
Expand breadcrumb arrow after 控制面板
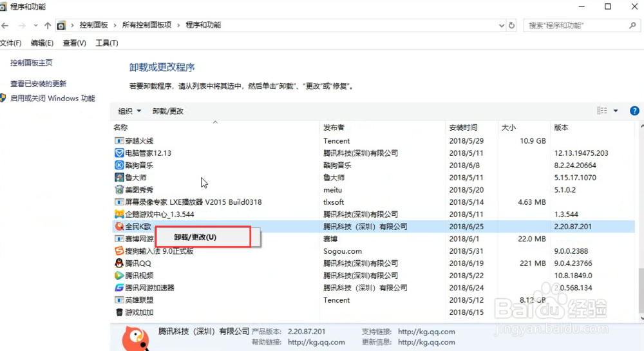click(115, 26)
